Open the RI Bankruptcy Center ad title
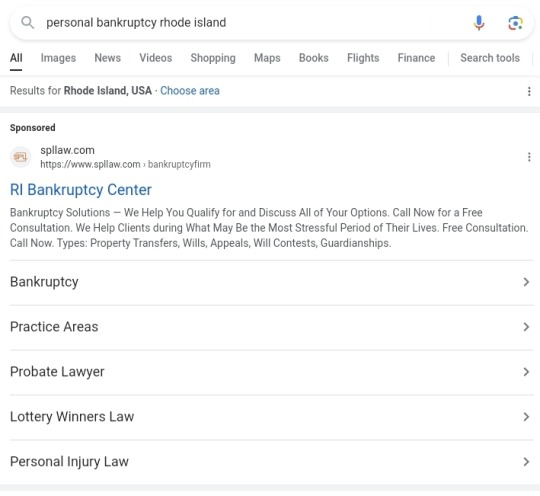Image resolution: width=540 pixels, height=496 pixels. click(81, 190)
